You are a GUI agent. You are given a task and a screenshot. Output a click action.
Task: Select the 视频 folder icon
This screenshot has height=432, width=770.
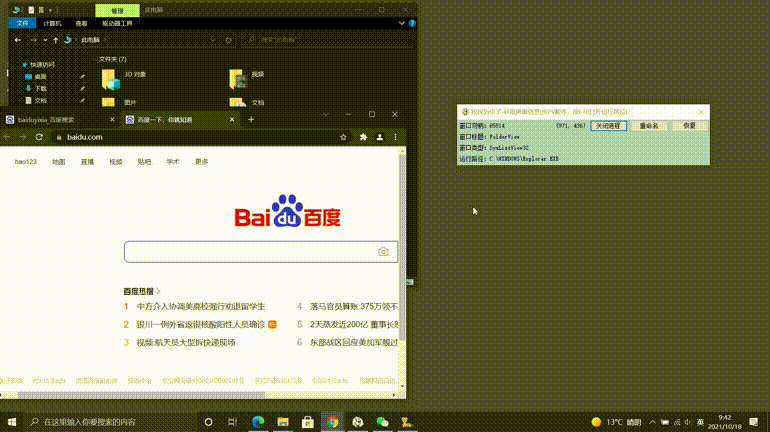coord(238,79)
